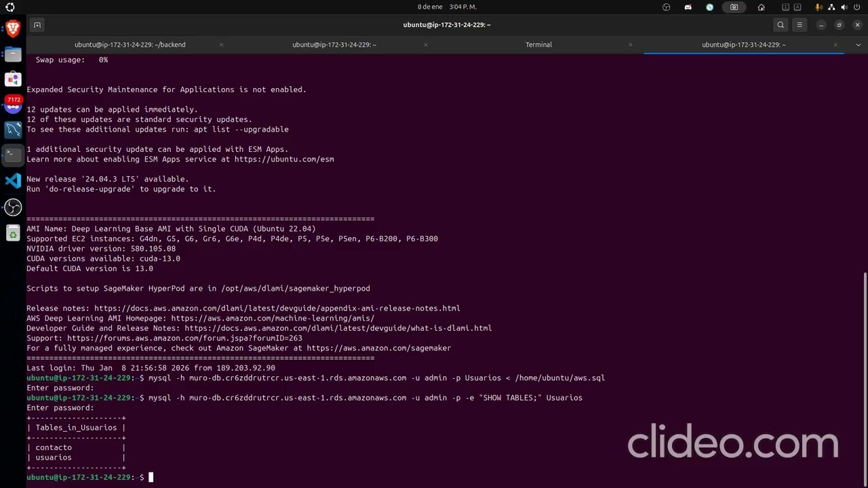The height and width of the screenshot is (488, 868).
Task: Select the Terminal icon in the dock
Action: click(x=13, y=155)
